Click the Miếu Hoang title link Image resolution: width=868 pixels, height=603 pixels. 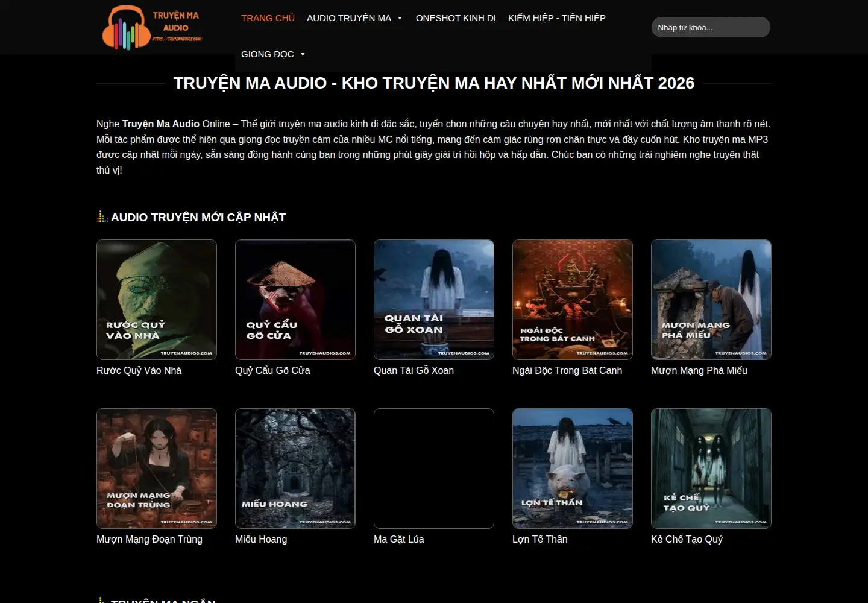(x=261, y=539)
